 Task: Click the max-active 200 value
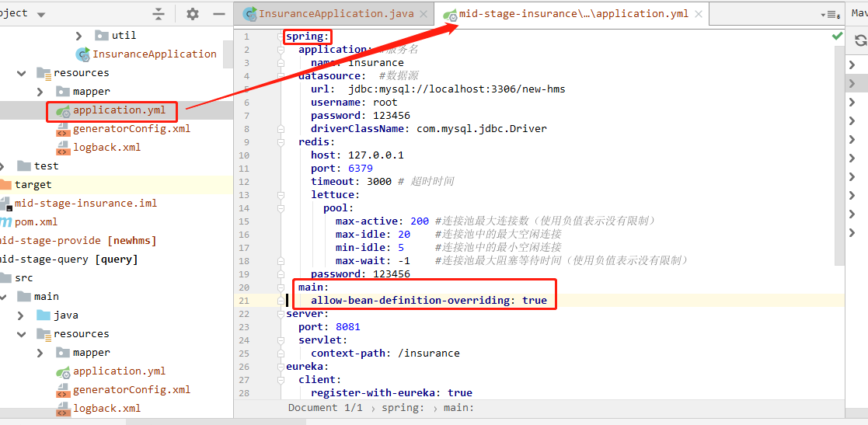(x=420, y=221)
